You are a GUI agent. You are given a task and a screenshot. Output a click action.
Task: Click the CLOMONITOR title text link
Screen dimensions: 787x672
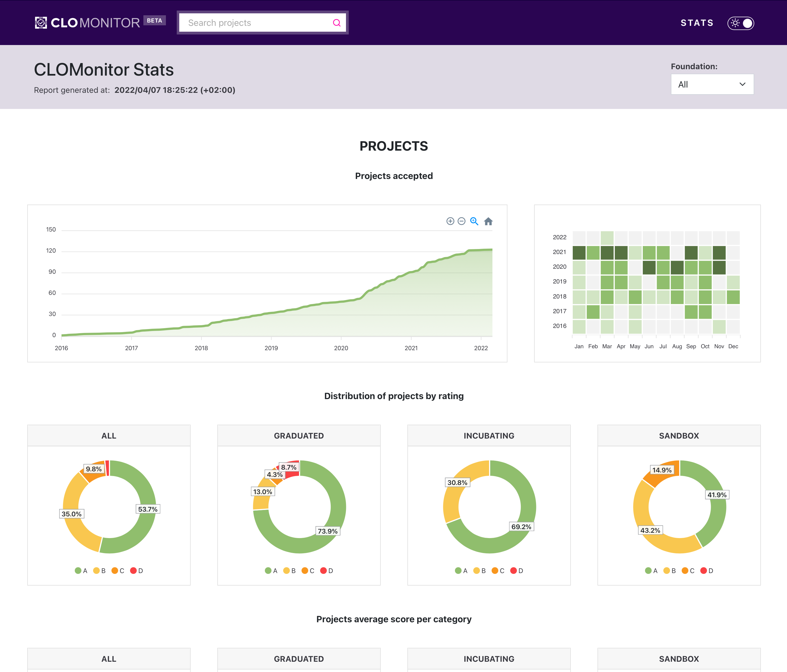[x=95, y=23]
